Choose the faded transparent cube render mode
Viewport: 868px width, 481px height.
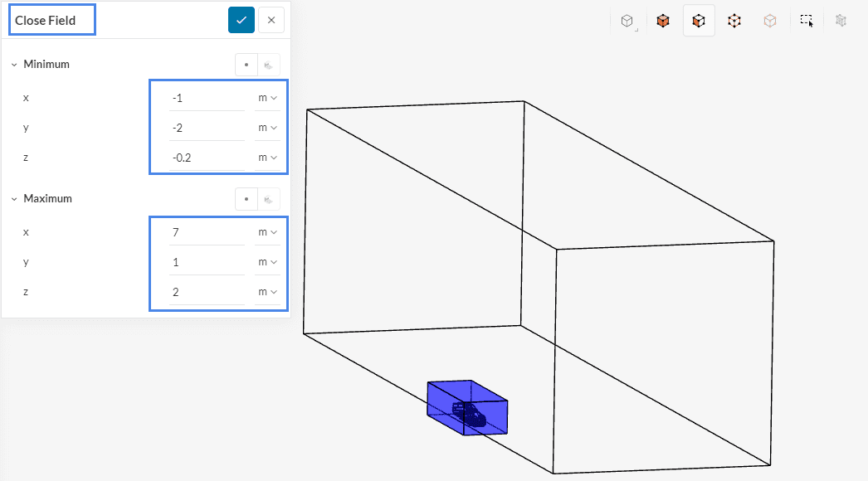[x=770, y=21]
